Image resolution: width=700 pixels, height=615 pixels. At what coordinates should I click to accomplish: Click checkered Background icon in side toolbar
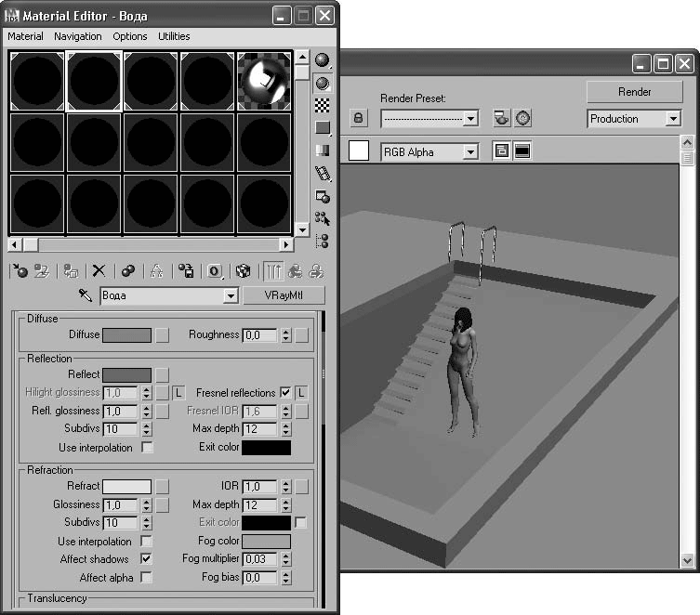point(323,104)
